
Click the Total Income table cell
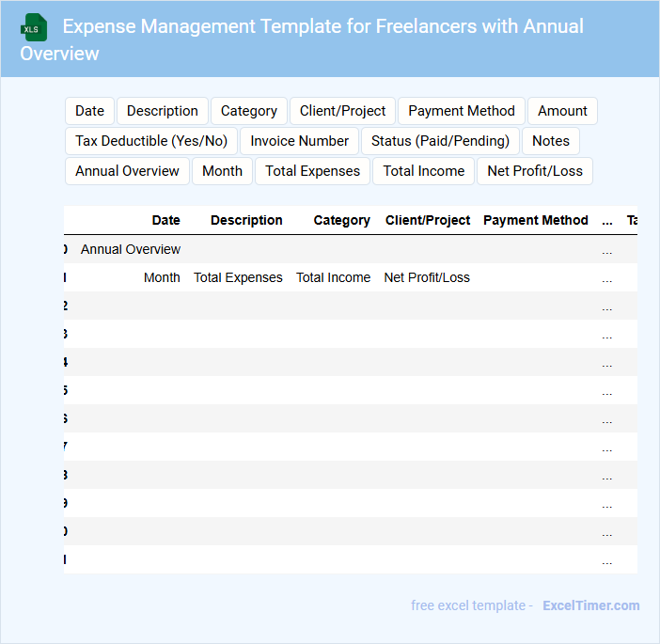[x=333, y=277]
